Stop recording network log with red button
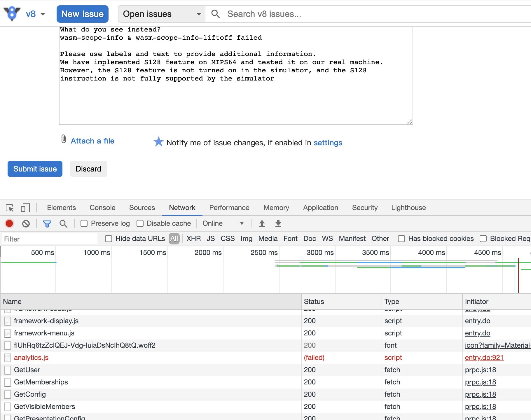Image resolution: width=531 pixels, height=420 pixels. pyautogui.click(x=9, y=224)
